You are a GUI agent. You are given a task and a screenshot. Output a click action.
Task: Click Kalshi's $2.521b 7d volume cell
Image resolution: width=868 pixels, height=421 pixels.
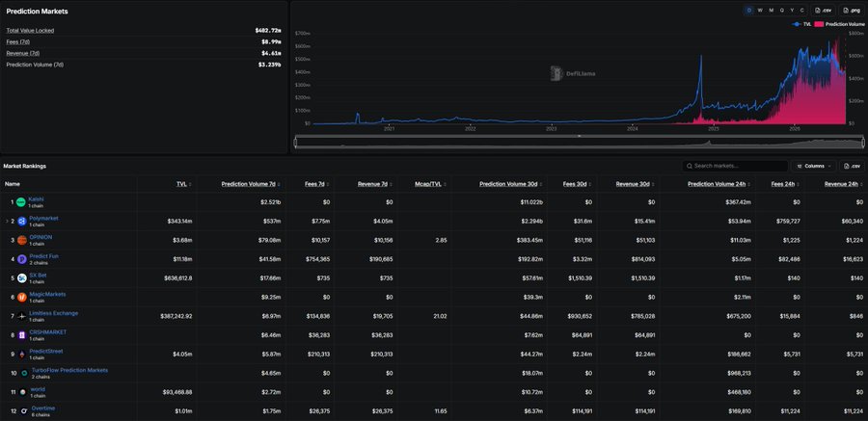(x=272, y=202)
